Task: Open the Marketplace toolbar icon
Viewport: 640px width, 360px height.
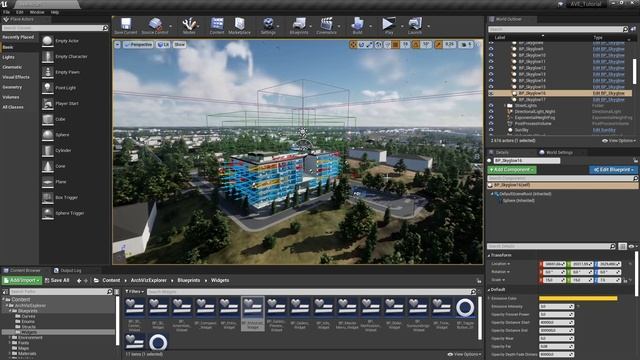Action: pos(240,23)
